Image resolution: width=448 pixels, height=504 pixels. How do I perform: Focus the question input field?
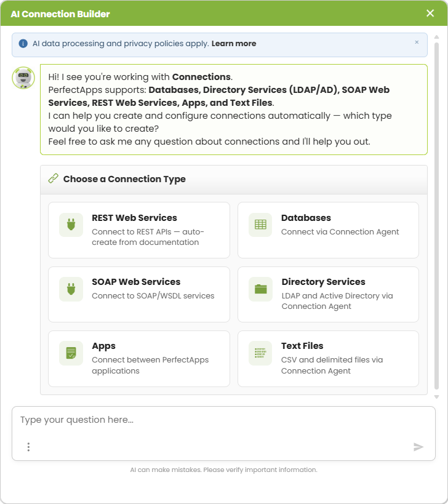(x=223, y=433)
